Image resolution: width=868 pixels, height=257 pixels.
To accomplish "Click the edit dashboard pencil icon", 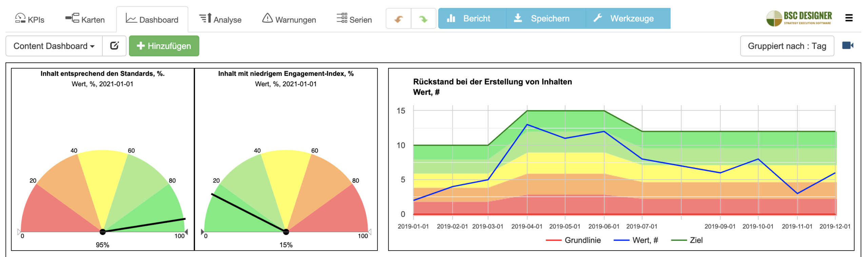I will click(x=114, y=46).
